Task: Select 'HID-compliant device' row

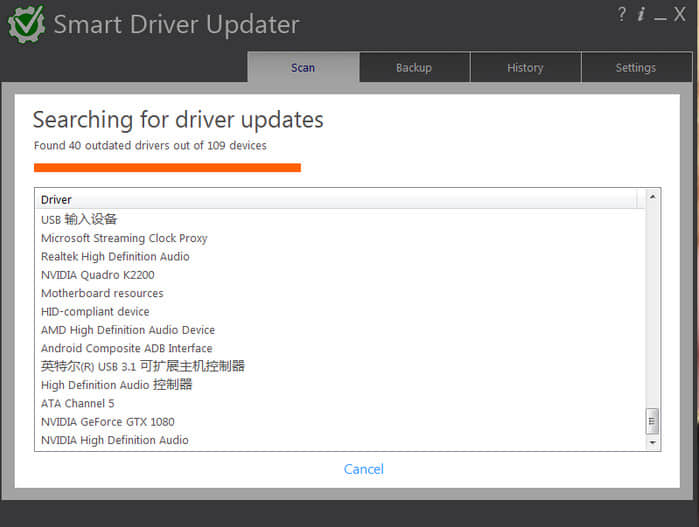Action: click(x=340, y=311)
